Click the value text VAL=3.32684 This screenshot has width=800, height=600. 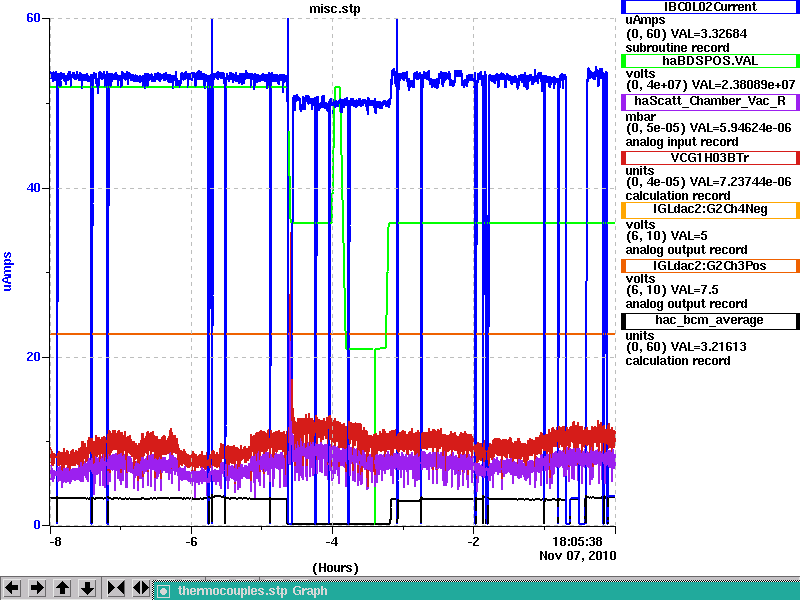coord(709,34)
